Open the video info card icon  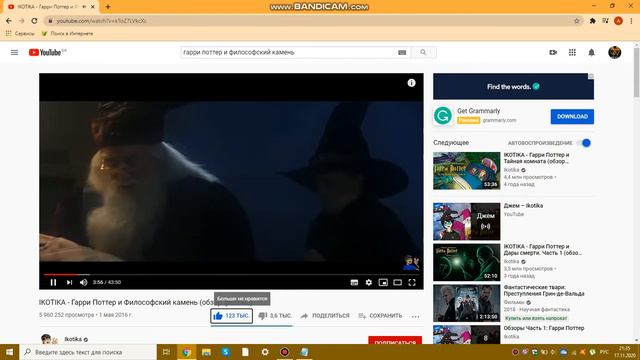(411, 83)
